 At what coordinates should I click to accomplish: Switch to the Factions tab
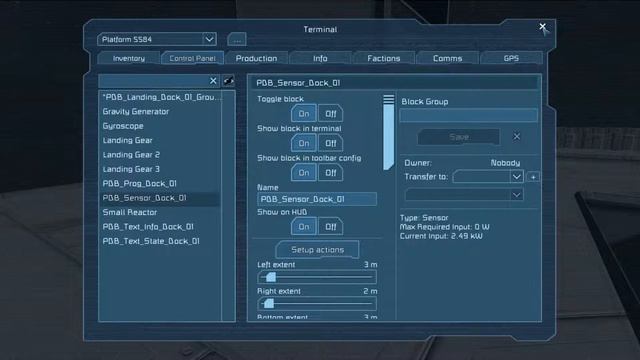coord(384,58)
